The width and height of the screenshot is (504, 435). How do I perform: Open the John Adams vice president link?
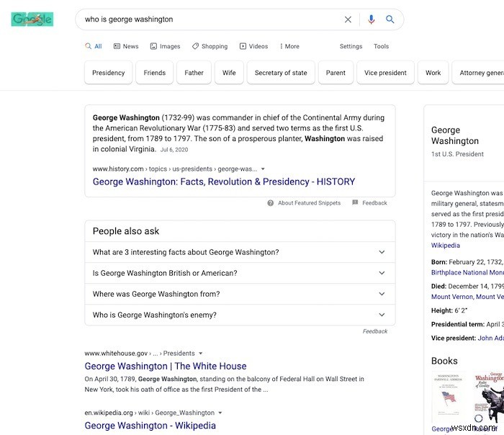click(x=490, y=338)
